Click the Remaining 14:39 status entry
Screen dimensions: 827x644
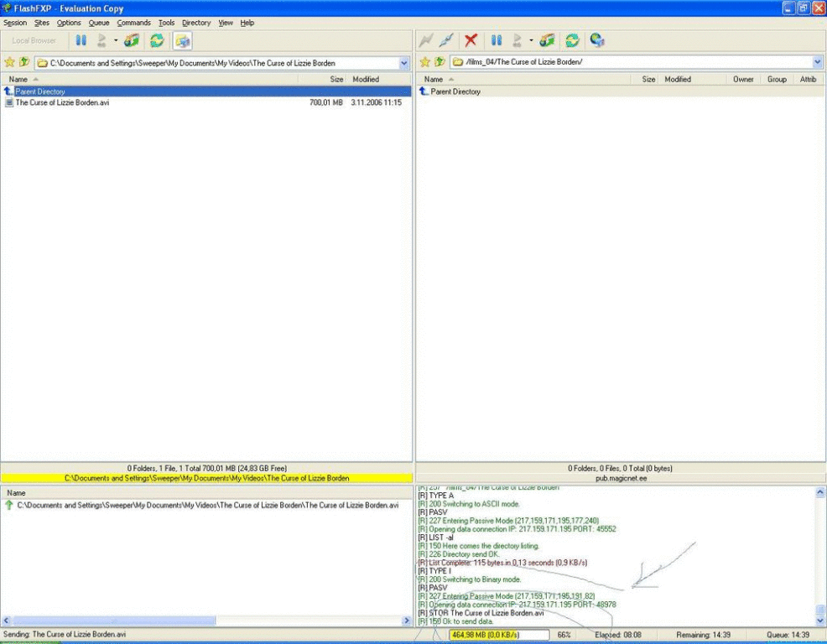click(703, 635)
